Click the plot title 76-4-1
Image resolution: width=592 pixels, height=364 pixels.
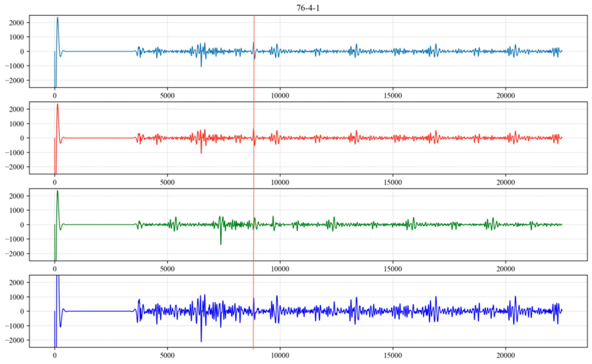point(308,8)
